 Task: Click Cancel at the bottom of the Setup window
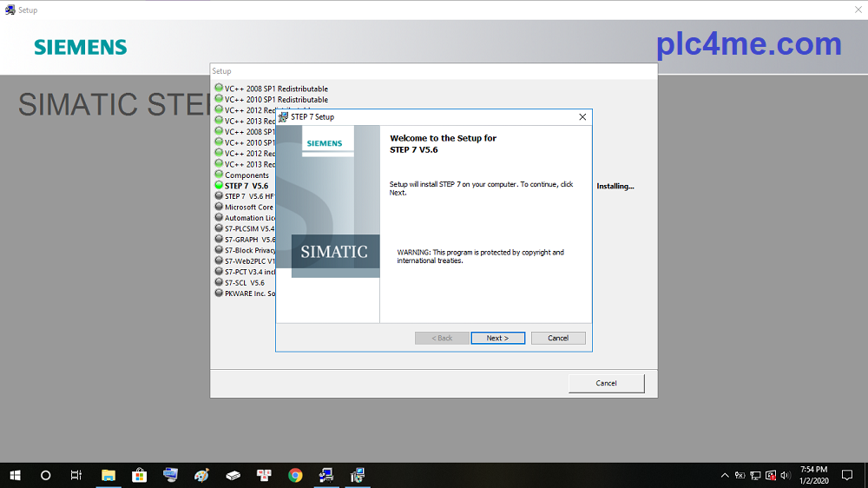pyautogui.click(x=606, y=383)
